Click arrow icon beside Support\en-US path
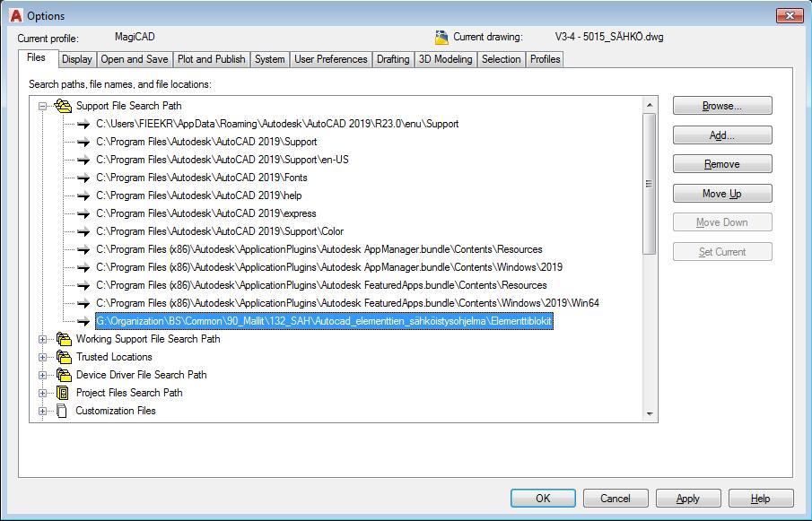 pyautogui.click(x=83, y=160)
